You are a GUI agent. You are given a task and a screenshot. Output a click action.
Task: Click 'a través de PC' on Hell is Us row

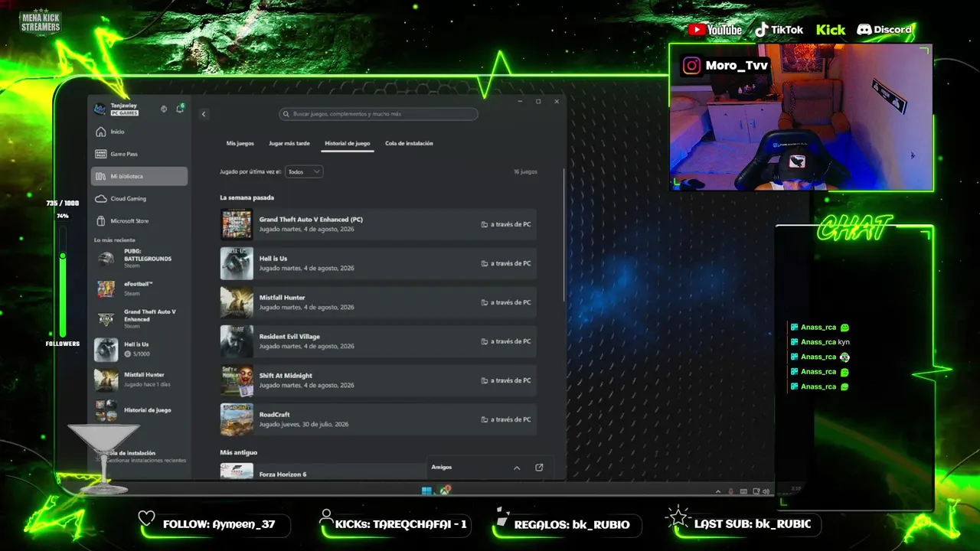(x=506, y=263)
